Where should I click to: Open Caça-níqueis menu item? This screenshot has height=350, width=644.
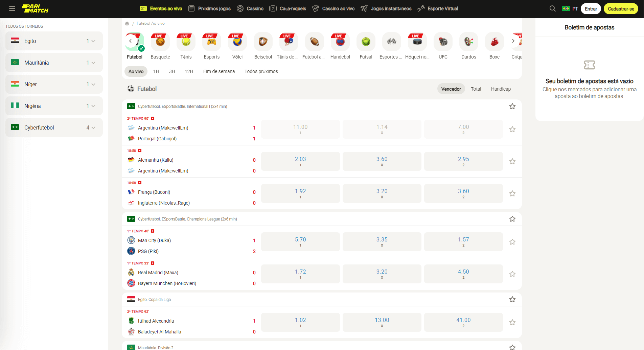click(288, 9)
